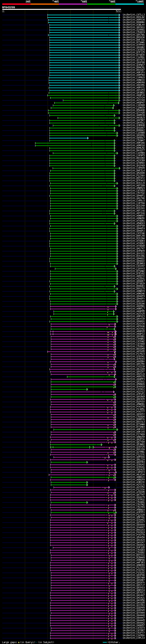
Task: Click alignment arrowhead for UniRef100_C1EHQ9
Action: click(x=114, y=105)
